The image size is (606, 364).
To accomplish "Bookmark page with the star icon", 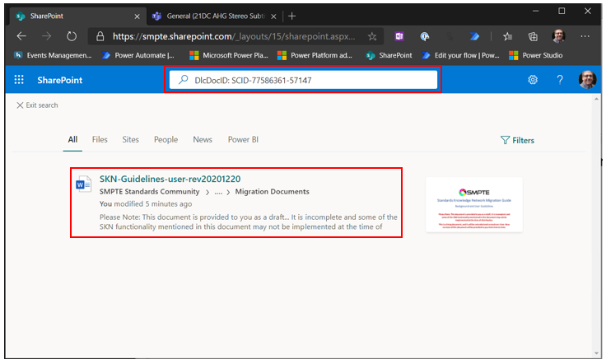I will pyautogui.click(x=372, y=36).
